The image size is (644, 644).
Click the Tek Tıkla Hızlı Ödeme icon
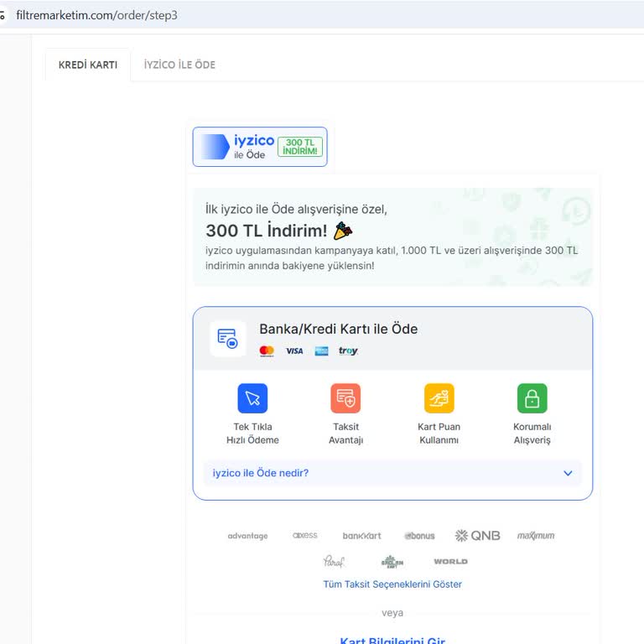point(252,398)
